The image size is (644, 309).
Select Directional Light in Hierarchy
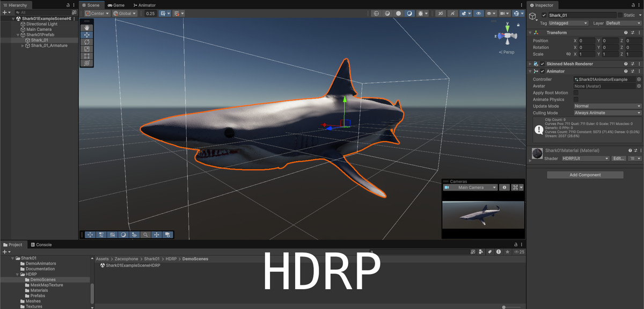tap(42, 24)
